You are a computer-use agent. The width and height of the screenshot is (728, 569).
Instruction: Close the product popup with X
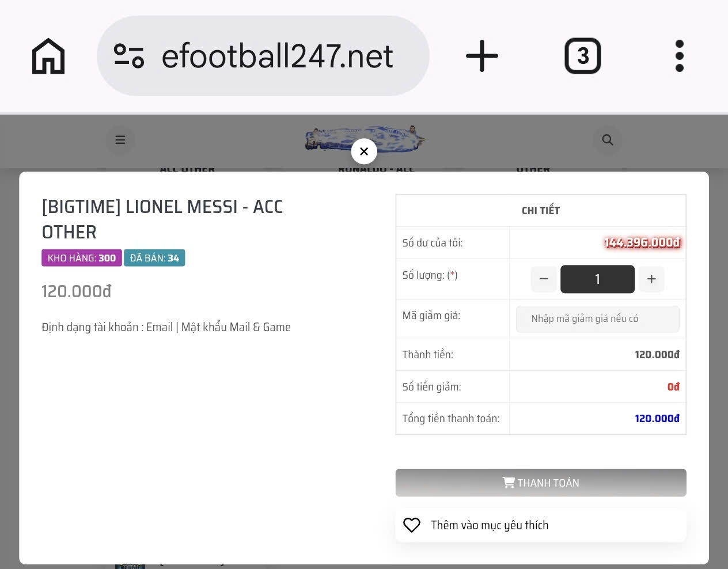pyautogui.click(x=364, y=151)
